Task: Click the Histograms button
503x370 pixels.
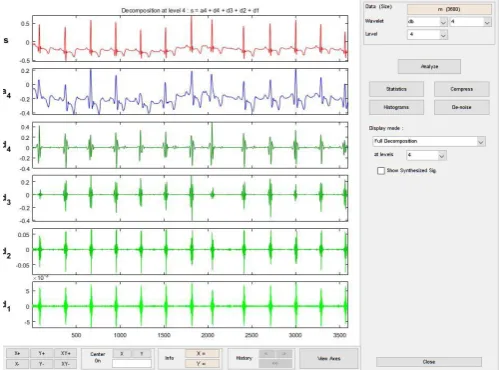Action: pyautogui.click(x=396, y=107)
